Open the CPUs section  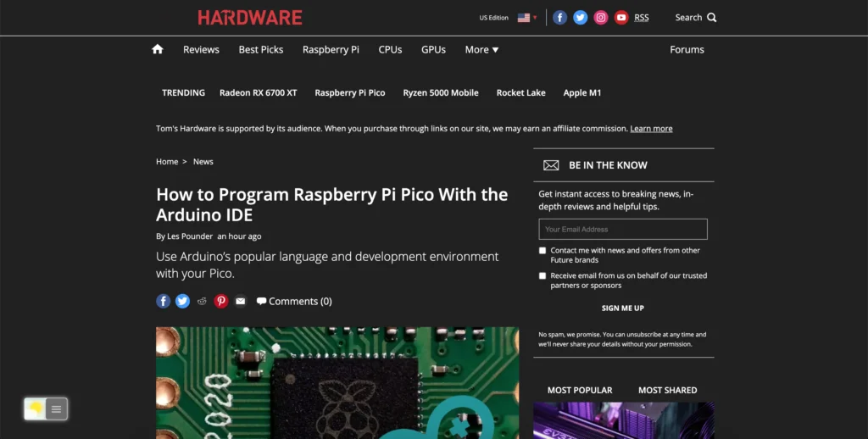tap(390, 50)
